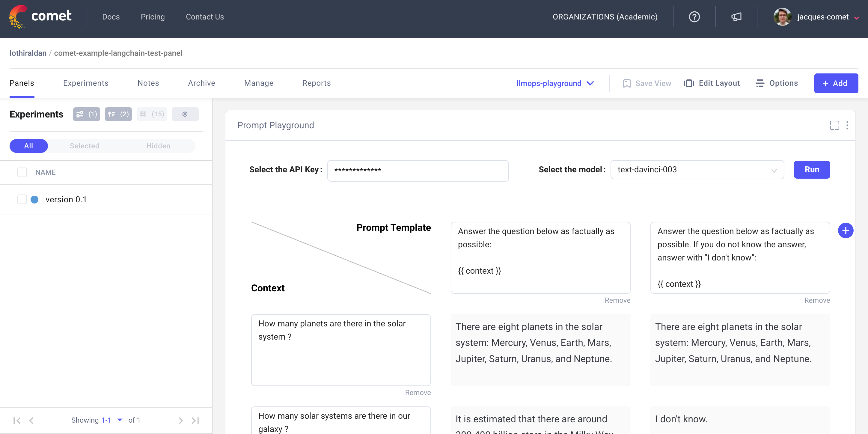The width and height of the screenshot is (868, 434).
Task: Switch experiment filter to Selected
Action: (84, 146)
